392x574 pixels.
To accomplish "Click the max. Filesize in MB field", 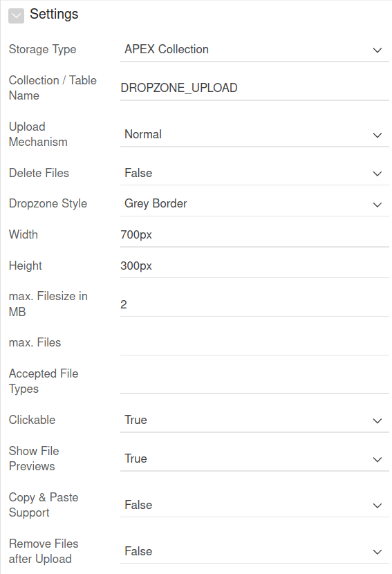I will point(254,304).
